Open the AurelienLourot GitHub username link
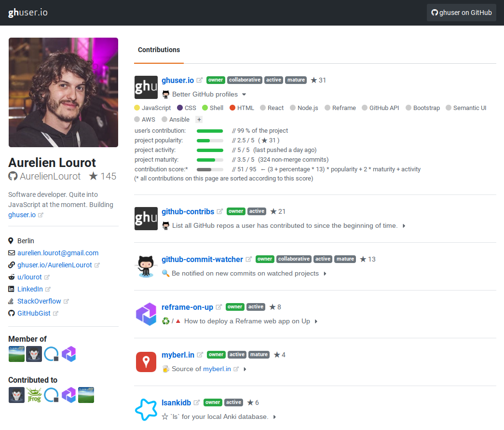The width and height of the screenshot is (504, 430). (x=50, y=176)
